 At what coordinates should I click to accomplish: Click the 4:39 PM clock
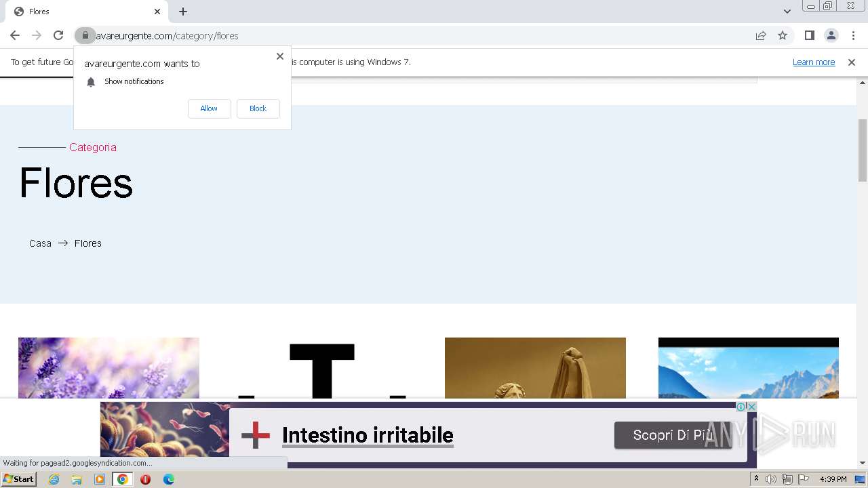tap(833, 479)
